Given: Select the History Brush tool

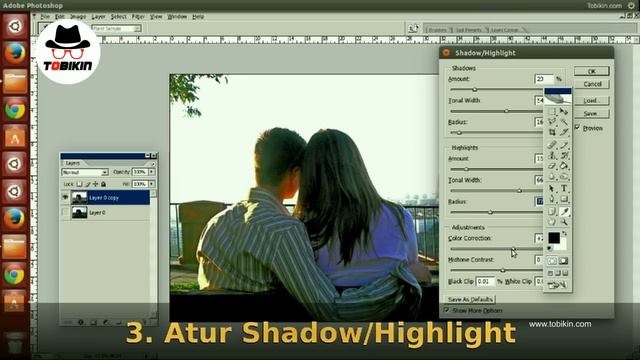Looking at the screenshot, I should (x=564, y=155).
